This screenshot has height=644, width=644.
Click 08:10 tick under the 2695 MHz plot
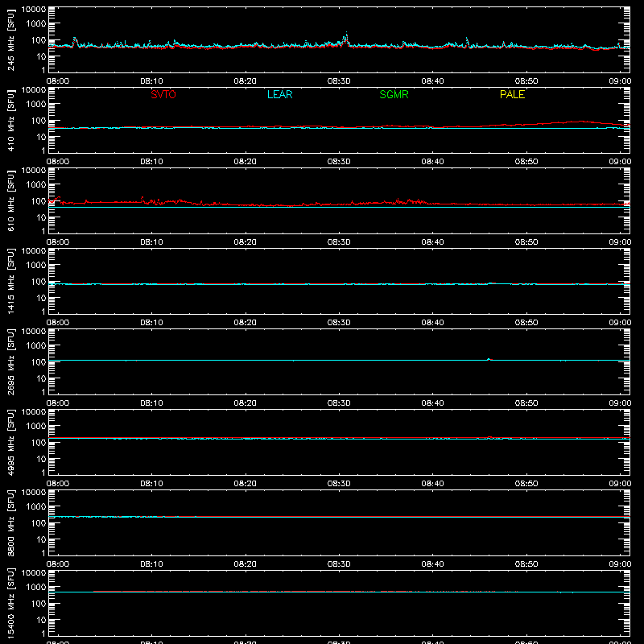[x=151, y=403]
